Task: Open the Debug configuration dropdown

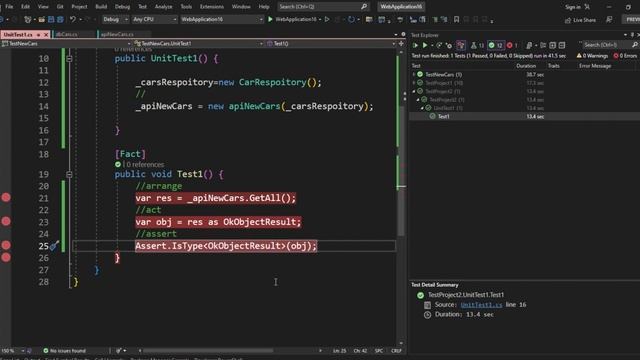Action: (115, 19)
